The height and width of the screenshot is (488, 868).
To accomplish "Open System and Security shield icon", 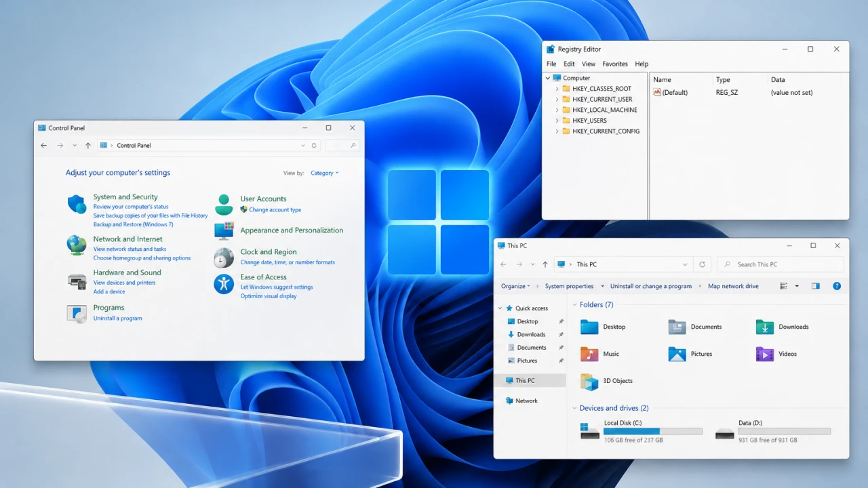I will [x=77, y=203].
